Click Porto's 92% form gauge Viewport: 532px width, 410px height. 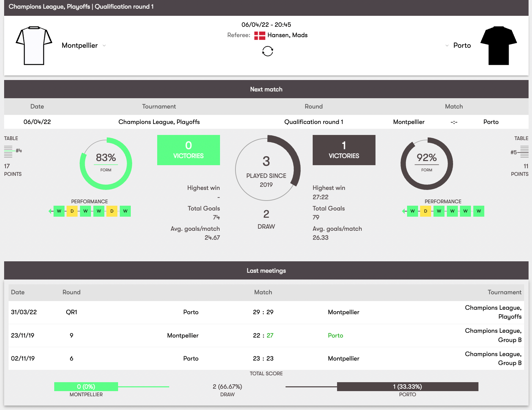(427, 164)
